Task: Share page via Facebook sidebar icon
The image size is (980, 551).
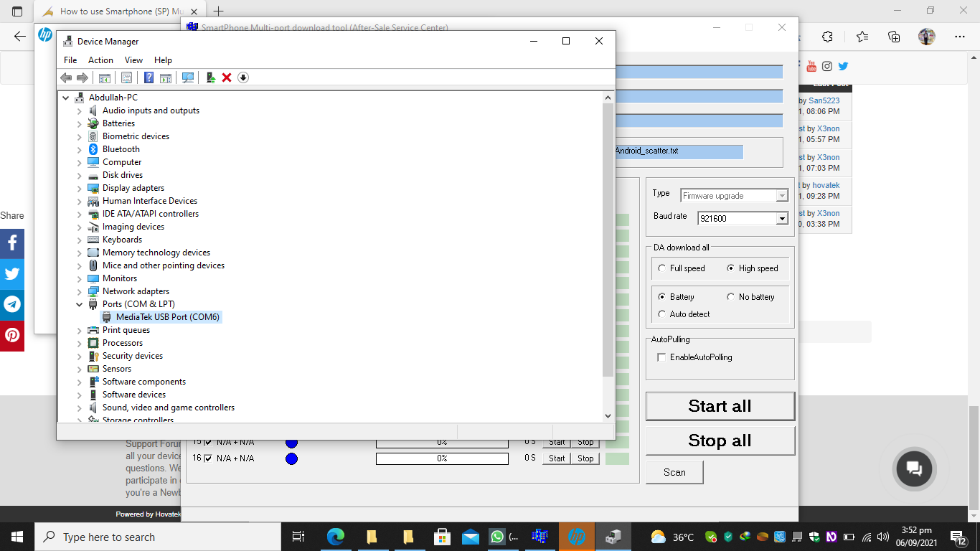Action: (12, 244)
